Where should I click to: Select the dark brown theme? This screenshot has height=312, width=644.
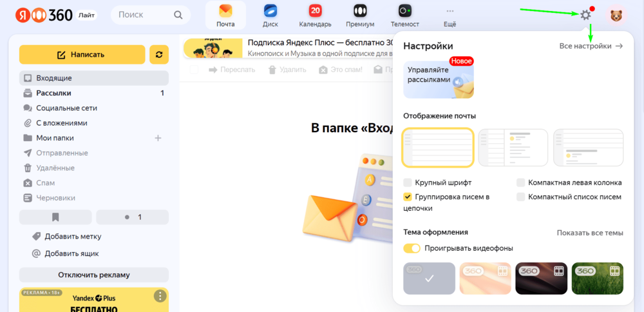pos(542,278)
